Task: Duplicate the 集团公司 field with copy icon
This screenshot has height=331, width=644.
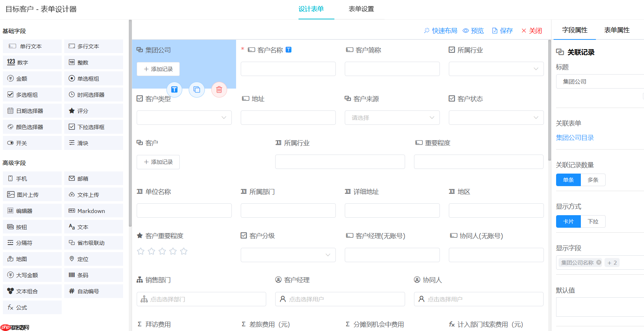Action: pos(197,90)
